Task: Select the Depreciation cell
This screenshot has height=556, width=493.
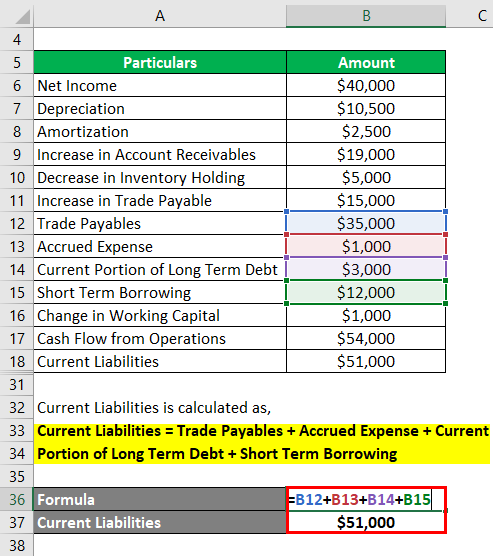Action: (x=160, y=109)
